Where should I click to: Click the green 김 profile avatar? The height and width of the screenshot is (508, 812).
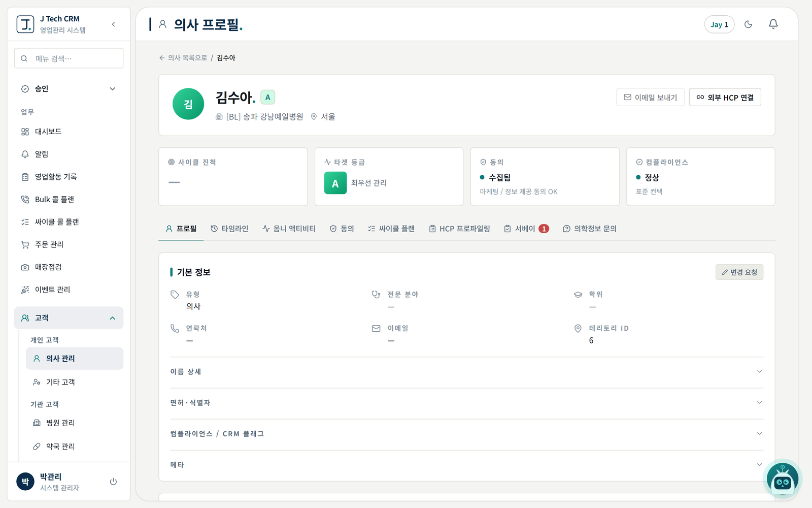[x=188, y=104]
